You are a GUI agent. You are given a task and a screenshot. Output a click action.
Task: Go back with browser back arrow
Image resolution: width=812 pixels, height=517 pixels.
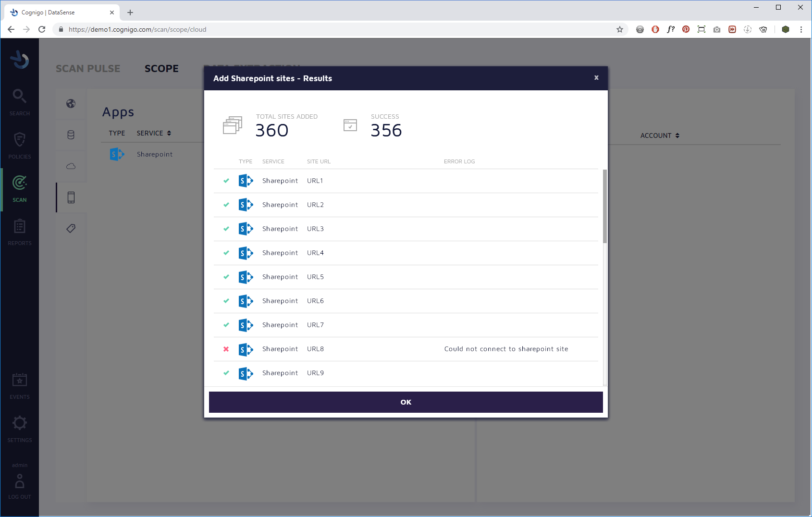click(11, 29)
